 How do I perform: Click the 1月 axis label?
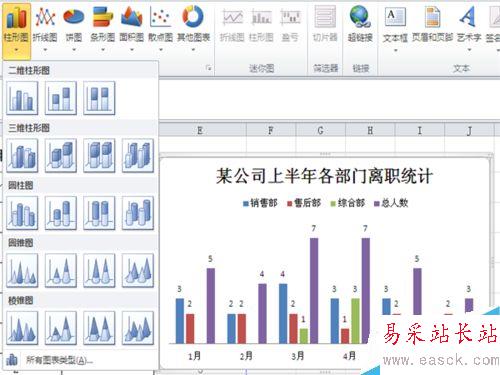point(194,356)
